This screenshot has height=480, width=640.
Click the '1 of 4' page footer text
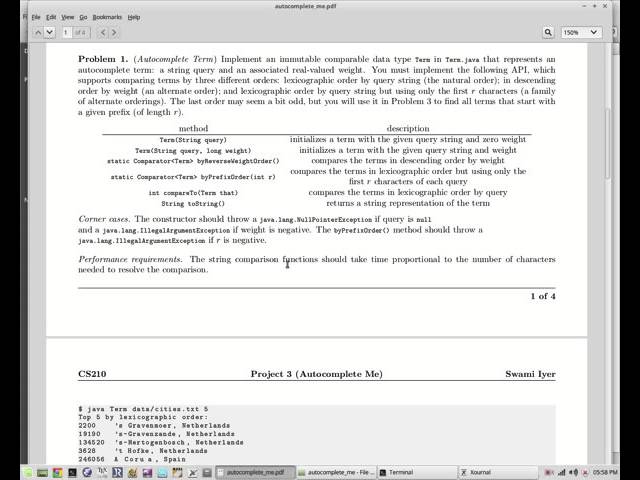(543, 296)
